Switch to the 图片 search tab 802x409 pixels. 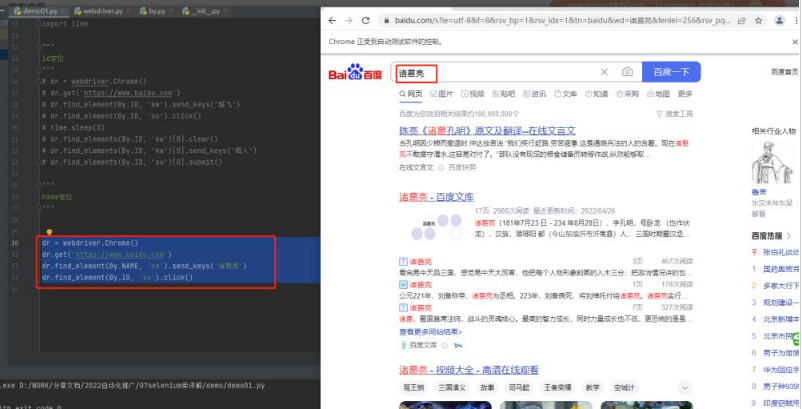pos(442,94)
